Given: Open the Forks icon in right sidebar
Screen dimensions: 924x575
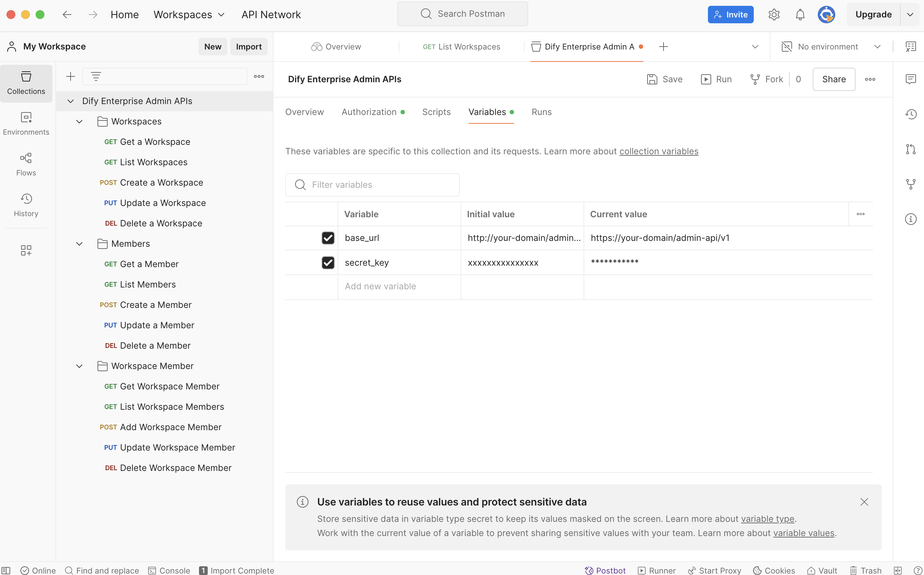Looking at the screenshot, I should click(910, 184).
